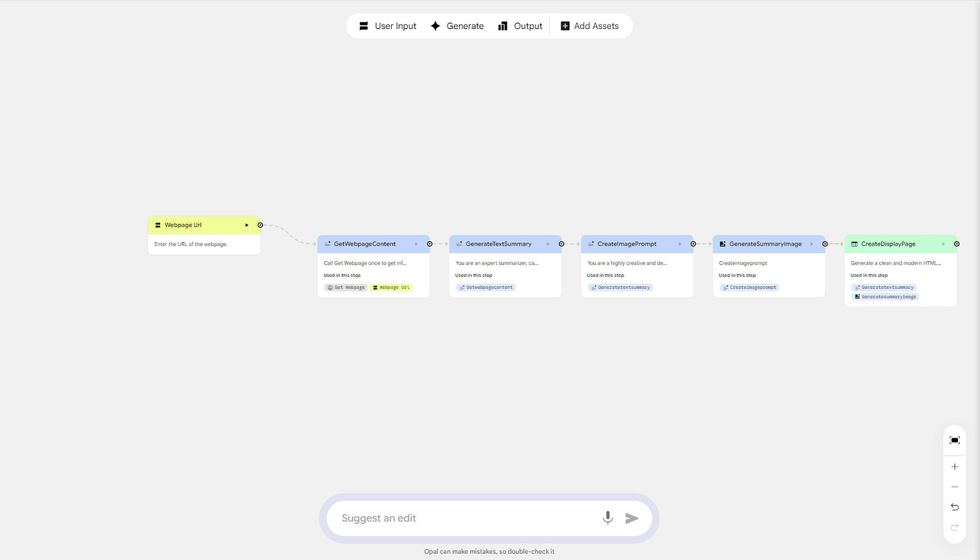
Task: Click the output connector on Webpage Url
Action: pos(260,225)
